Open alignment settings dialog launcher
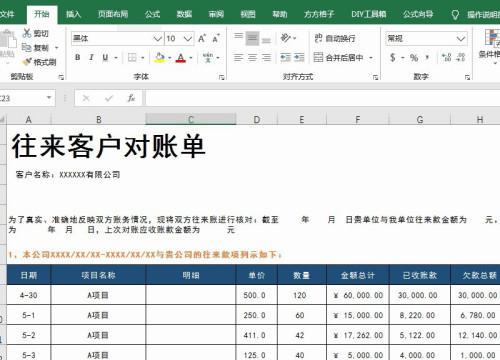The image size is (500, 360). [x=375, y=77]
